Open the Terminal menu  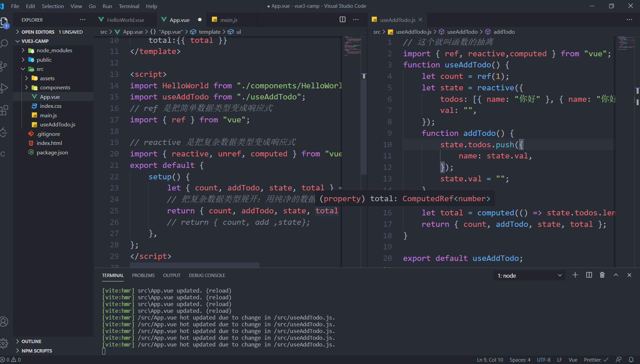click(x=129, y=6)
